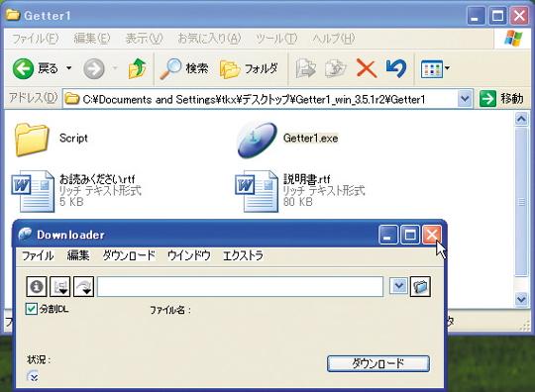Viewport: 535px width, 392px height.
Task: Click the Explorer scrollbar up arrow
Action: pyautogui.click(x=521, y=119)
